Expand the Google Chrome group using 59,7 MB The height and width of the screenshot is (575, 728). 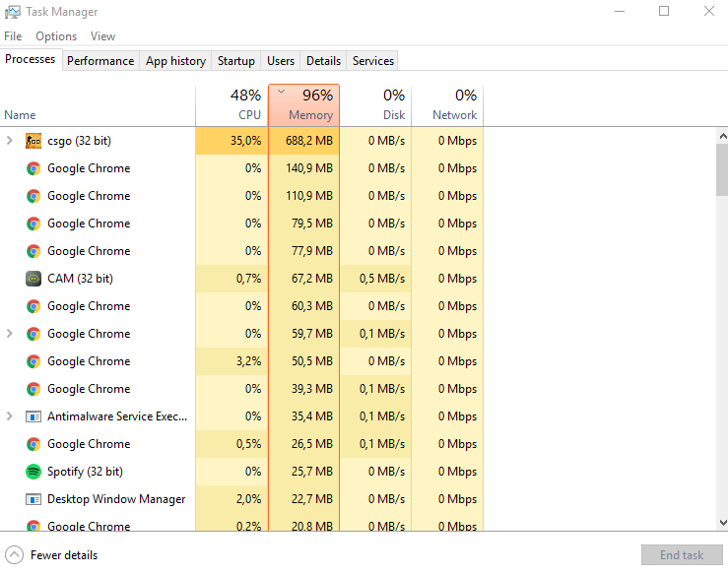tap(10, 334)
